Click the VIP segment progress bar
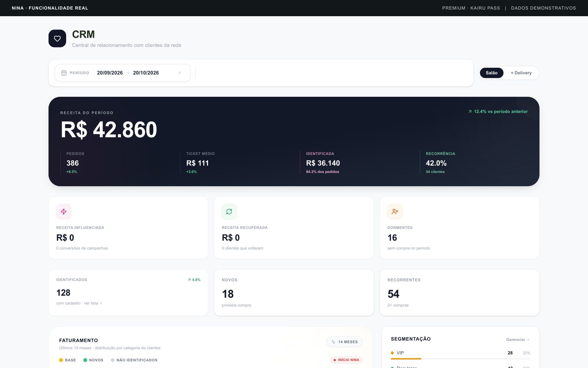 460,358
